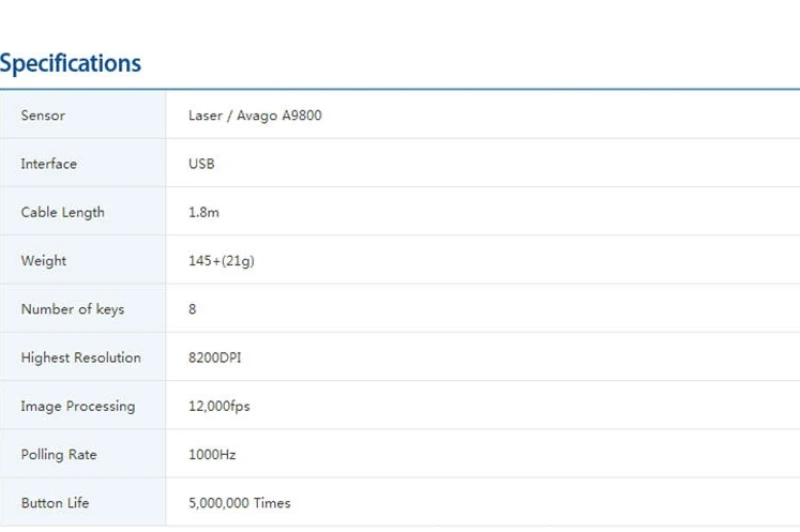This screenshot has height=532, width=800.
Task: Click the 5,000,000 Times value
Action: click(239, 503)
